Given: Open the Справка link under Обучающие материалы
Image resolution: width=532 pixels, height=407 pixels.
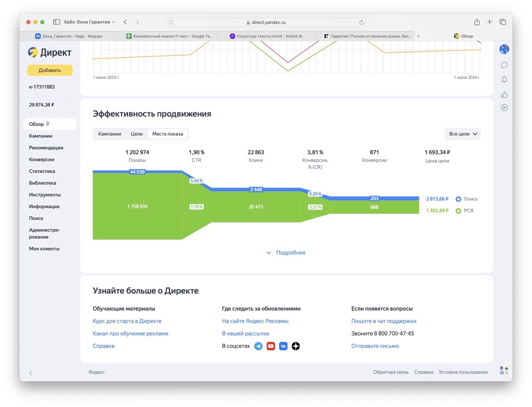Looking at the screenshot, I should click(103, 346).
